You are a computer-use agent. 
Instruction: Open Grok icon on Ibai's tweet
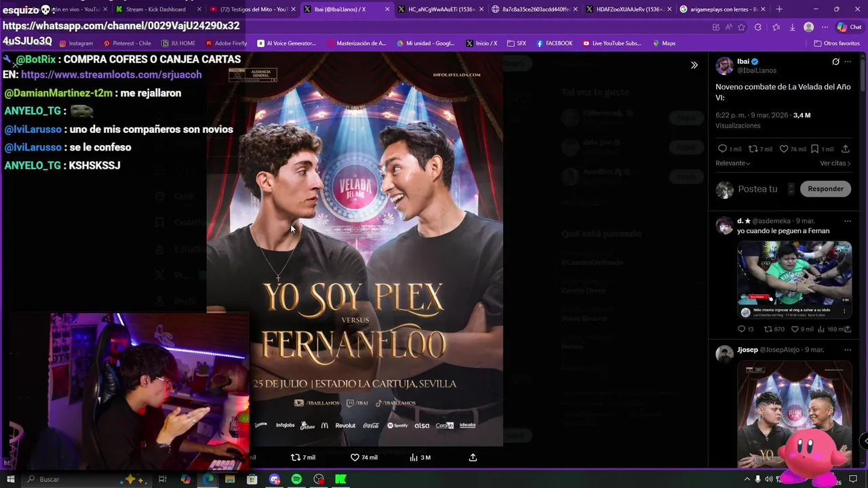(835, 62)
